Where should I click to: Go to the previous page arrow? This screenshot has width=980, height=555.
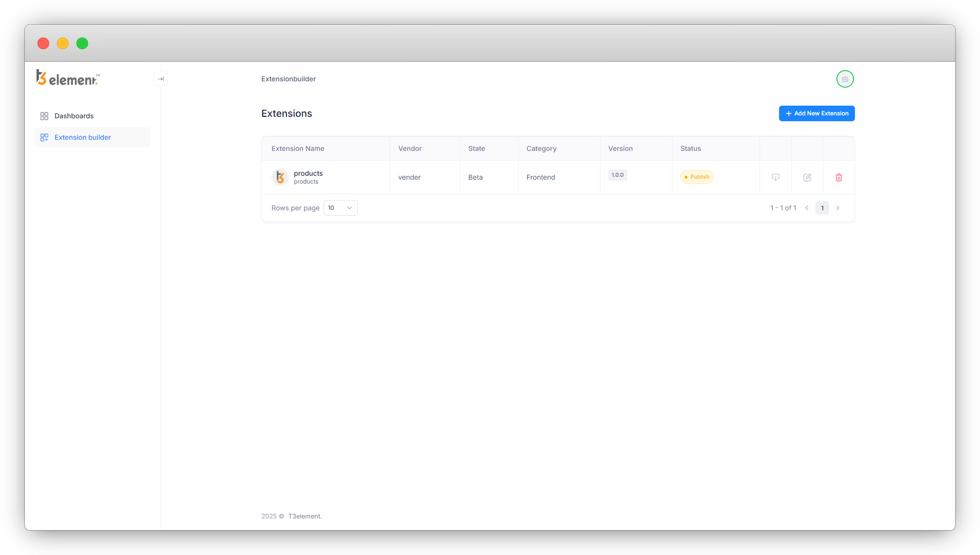point(807,208)
